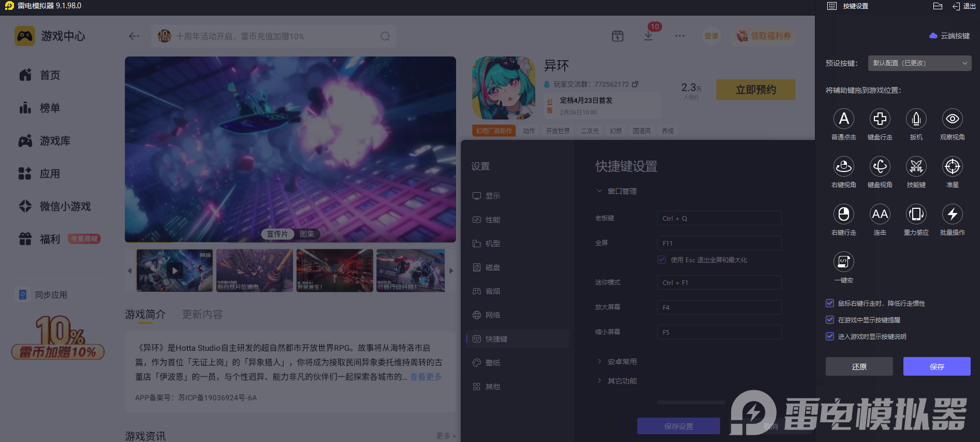Open 云端按键 cloud key mappings
This screenshot has width=980, height=442.
949,36
